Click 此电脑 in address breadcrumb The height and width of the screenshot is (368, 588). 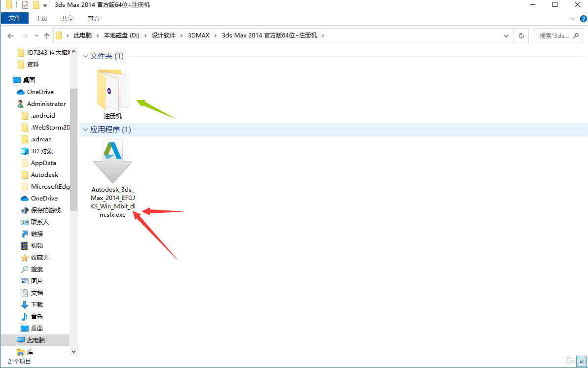[83, 35]
